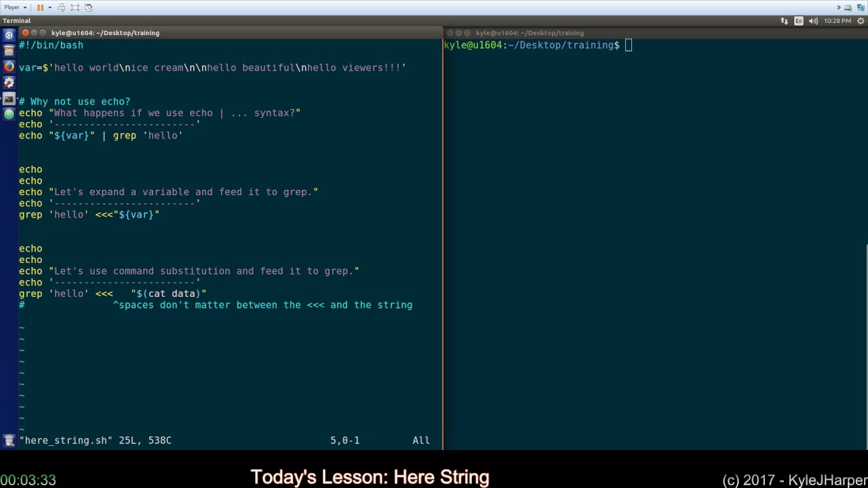This screenshot has width=868, height=488.
Task: Click the right terminal title bar text
Action: click(530, 33)
